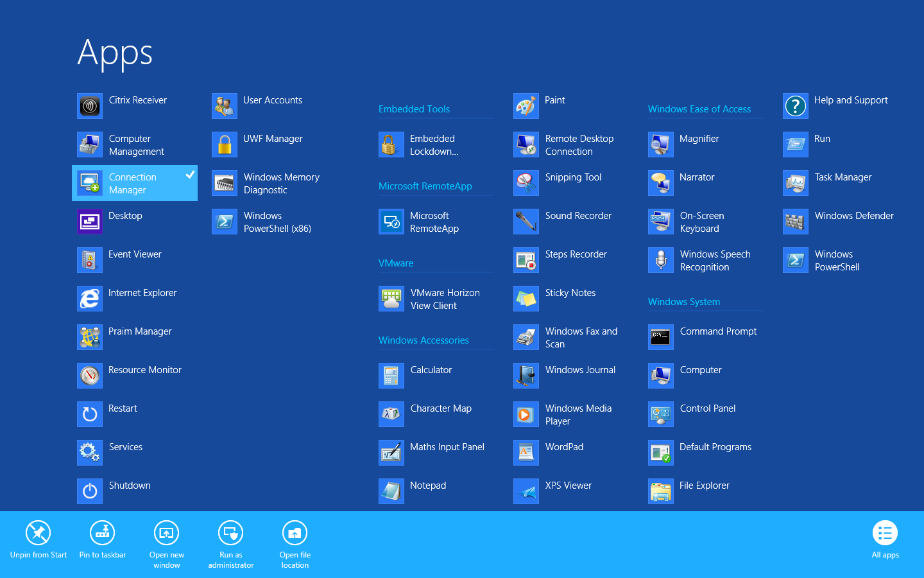Click the Shutdown power icon
Screen dimensions: 924x578
(x=90, y=491)
